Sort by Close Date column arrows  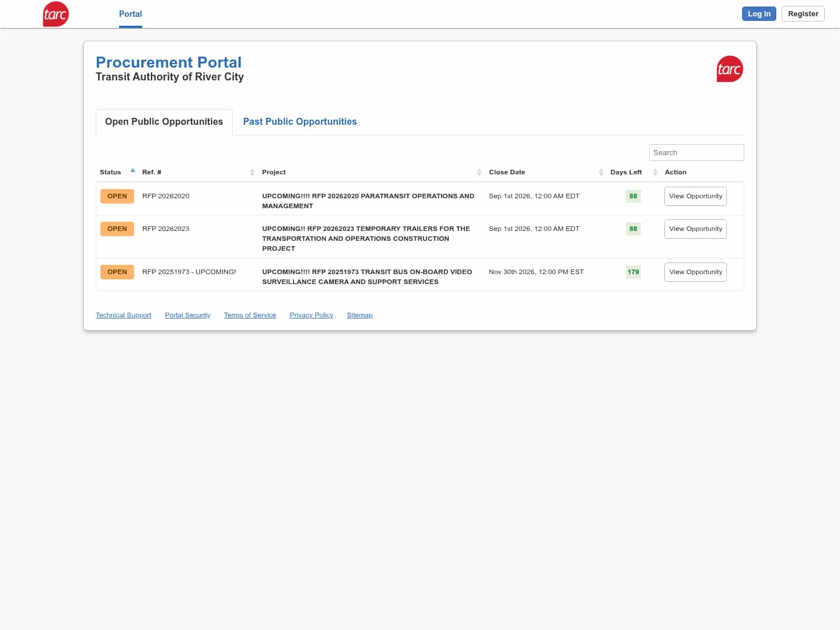point(601,172)
